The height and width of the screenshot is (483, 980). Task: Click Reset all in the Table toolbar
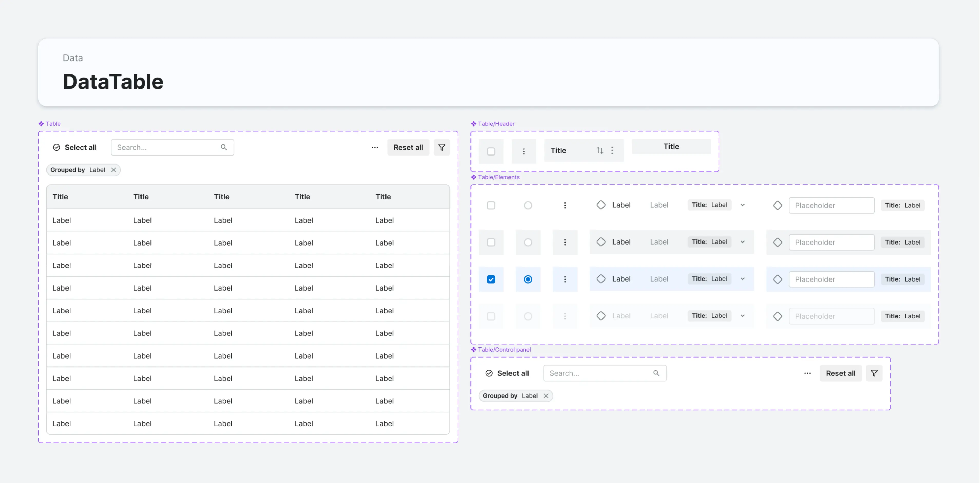coord(408,147)
